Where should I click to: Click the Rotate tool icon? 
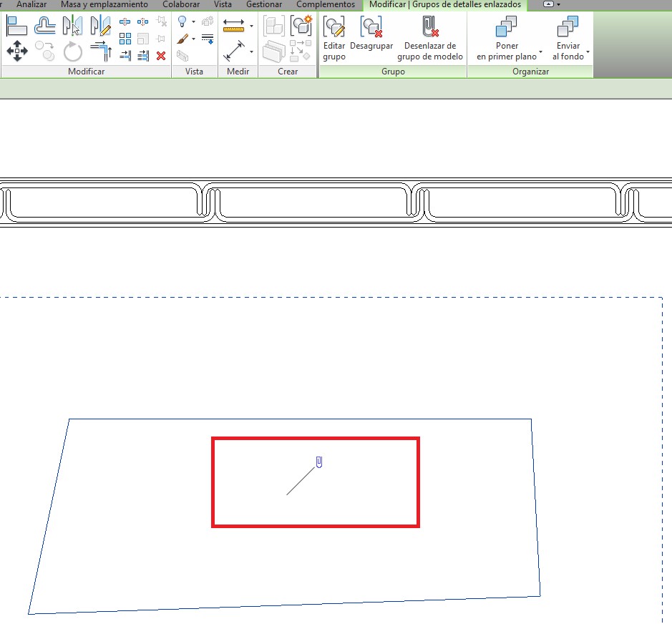72,52
